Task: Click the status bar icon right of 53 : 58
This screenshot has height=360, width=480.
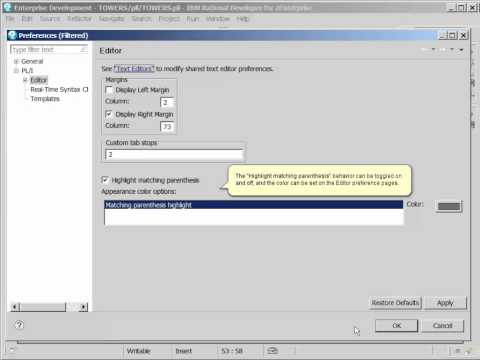Action: (272, 350)
